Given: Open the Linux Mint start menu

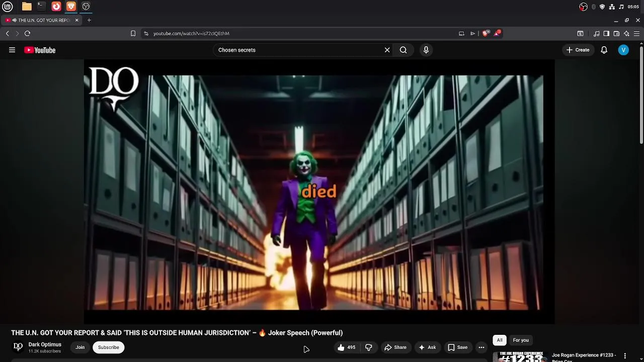Looking at the screenshot, I should 8,7.
